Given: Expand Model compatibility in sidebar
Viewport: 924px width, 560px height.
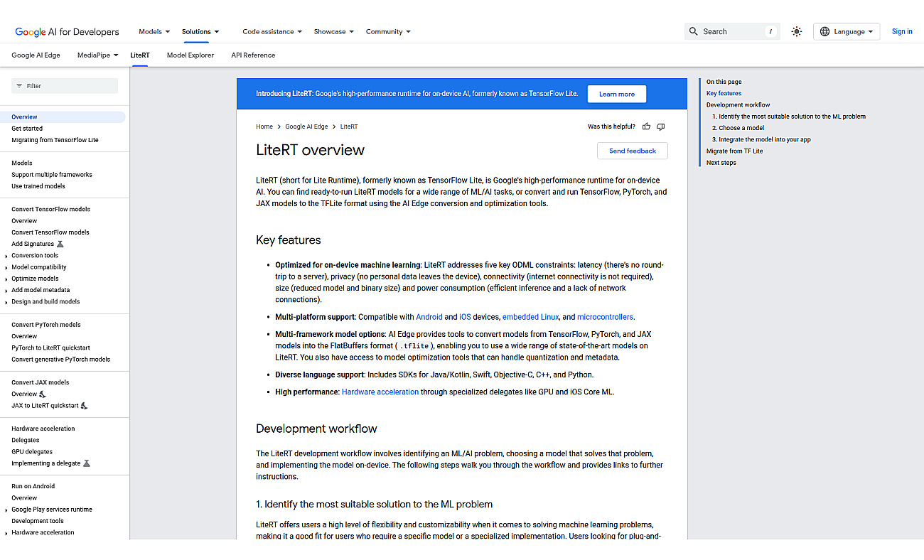Looking at the screenshot, I should click(6, 267).
